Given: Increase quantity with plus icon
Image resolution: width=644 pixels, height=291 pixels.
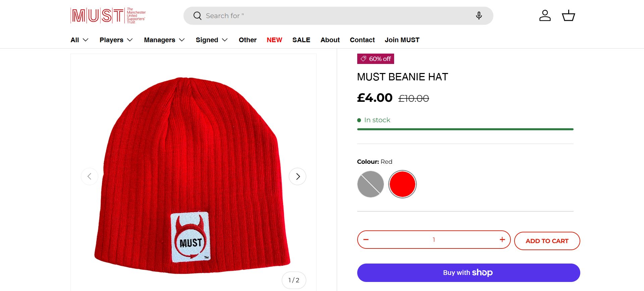Looking at the screenshot, I should [502, 239].
